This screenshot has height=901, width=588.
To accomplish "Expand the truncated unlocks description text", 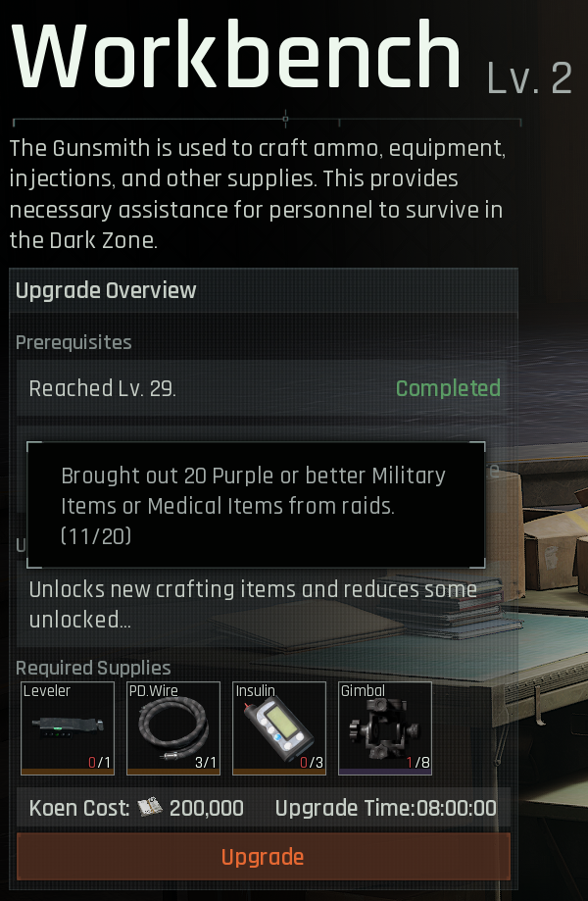I will tap(253, 605).
